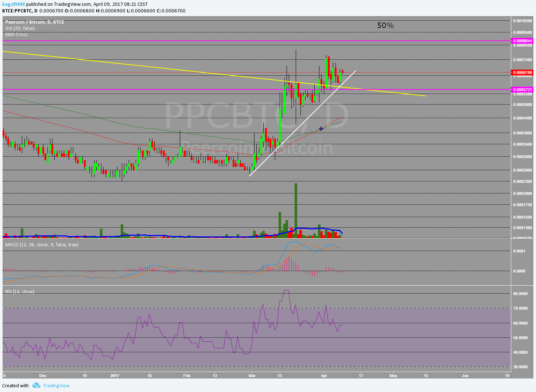Viewport: 536px width, 392px height.
Task: Click the 80.0000 RSI axis label
Action: 520,294
